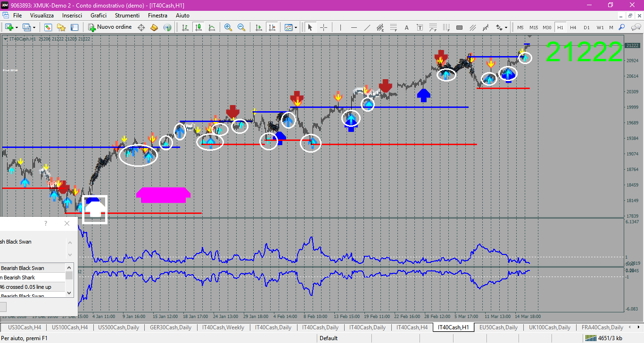This screenshot has width=644, height=343.
Task: Switch to IT40Cash,Weekly chart tab
Action: 223,327
